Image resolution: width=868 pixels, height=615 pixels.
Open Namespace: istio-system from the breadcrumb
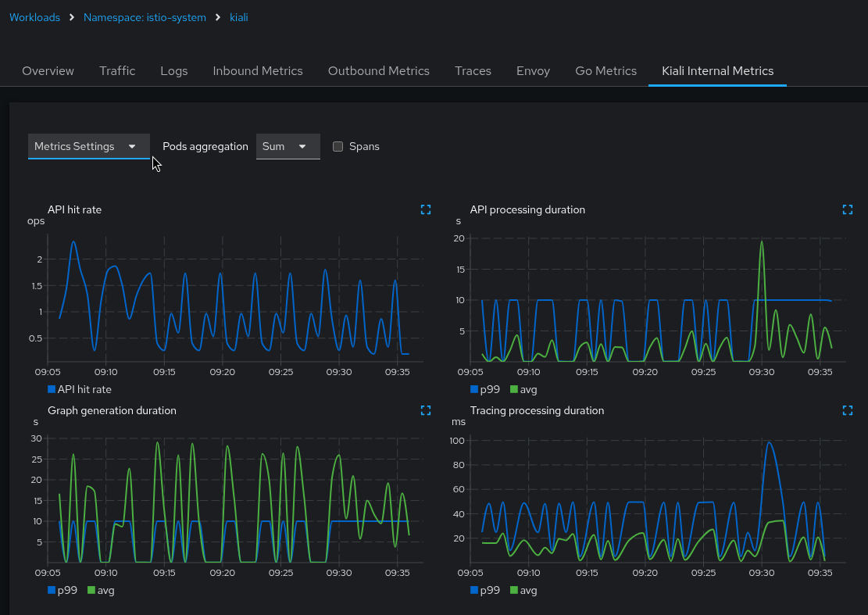(x=145, y=17)
